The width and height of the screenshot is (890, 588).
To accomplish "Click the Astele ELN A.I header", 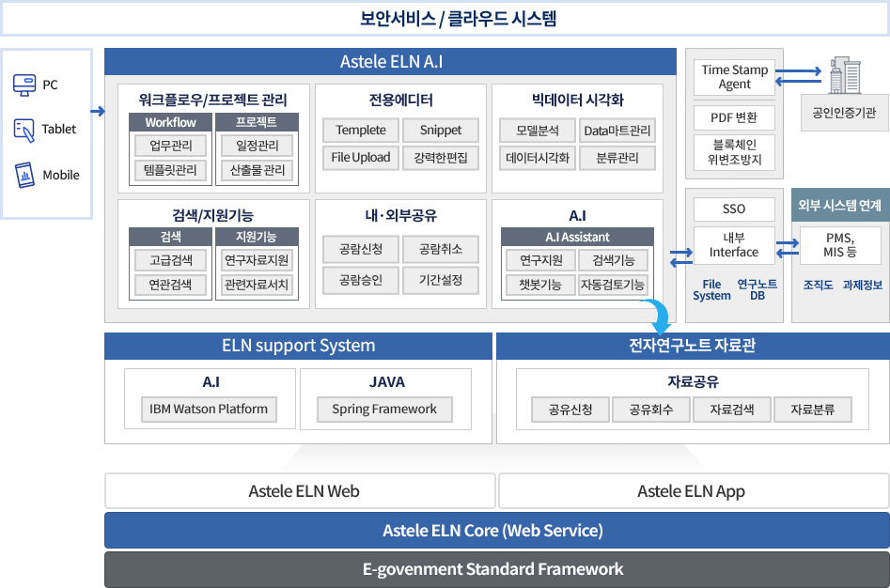I will pyautogui.click(x=391, y=61).
